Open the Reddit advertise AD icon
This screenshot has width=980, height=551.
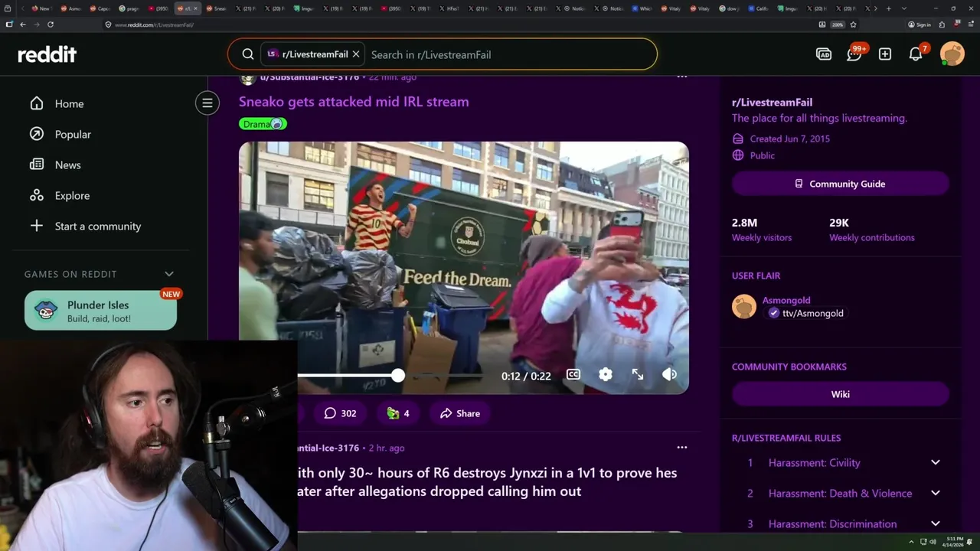point(824,54)
